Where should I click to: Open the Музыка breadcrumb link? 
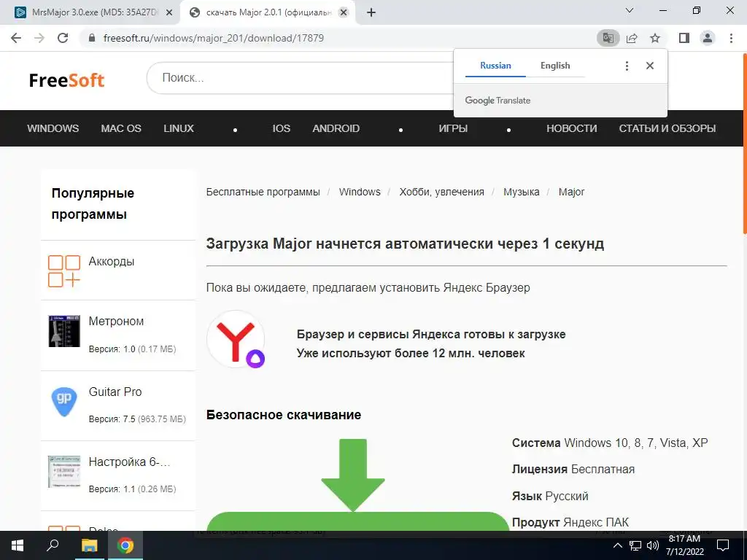pos(521,192)
